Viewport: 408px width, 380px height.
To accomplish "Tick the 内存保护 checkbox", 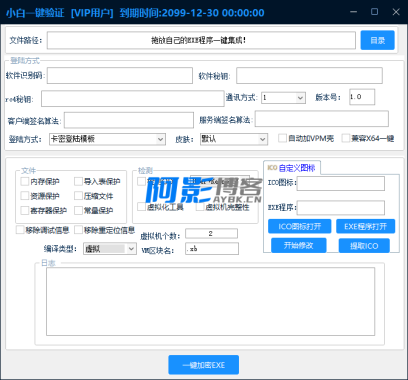I will point(25,182).
